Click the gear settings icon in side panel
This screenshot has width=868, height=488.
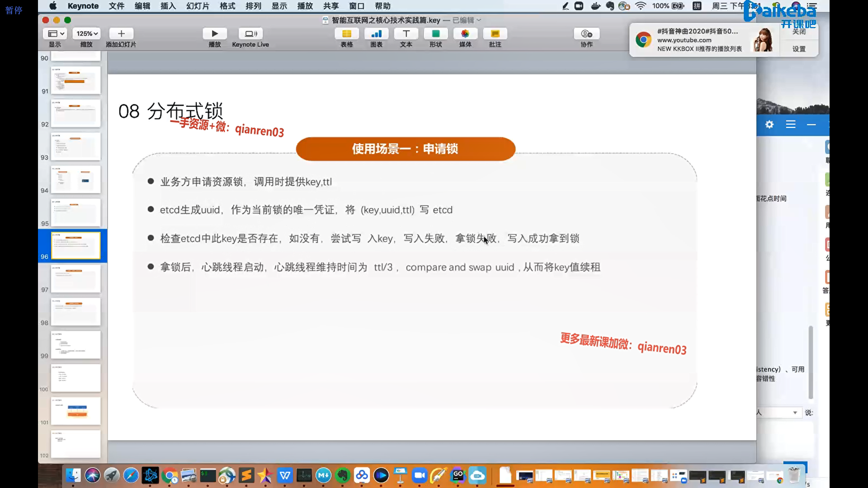769,124
